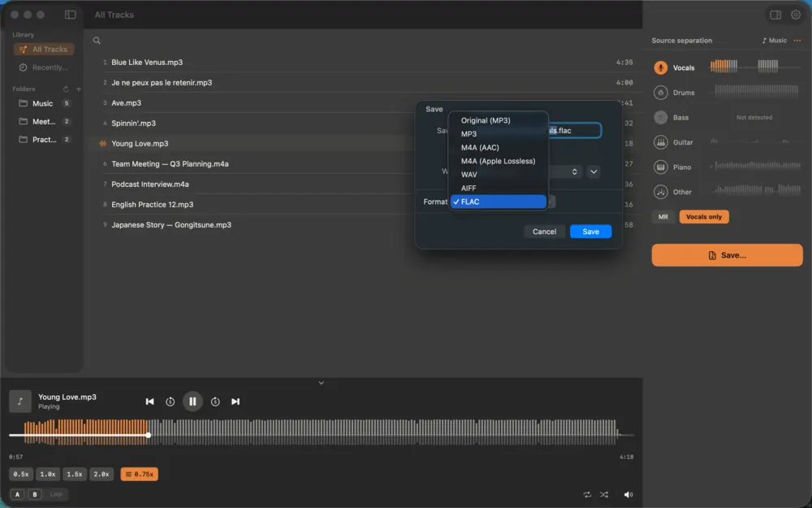Toggle shuffle mode icon
This screenshot has width=812, height=508.
click(x=604, y=494)
